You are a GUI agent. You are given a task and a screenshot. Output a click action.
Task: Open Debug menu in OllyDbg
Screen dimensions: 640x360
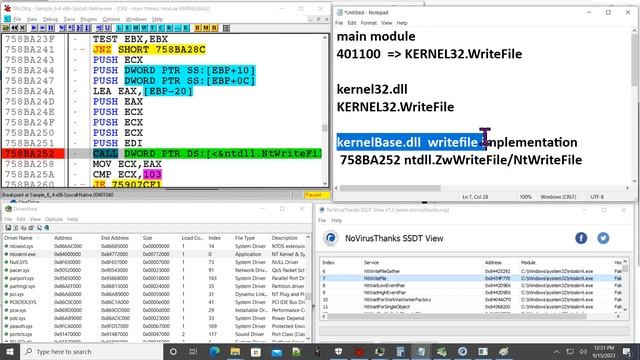[x=50, y=19]
